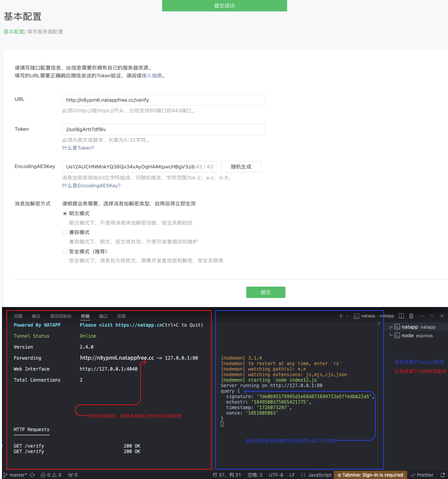Click the split terminal icon
Image resolution: width=448 pixels, height=479 pixels.
(401, 316)
